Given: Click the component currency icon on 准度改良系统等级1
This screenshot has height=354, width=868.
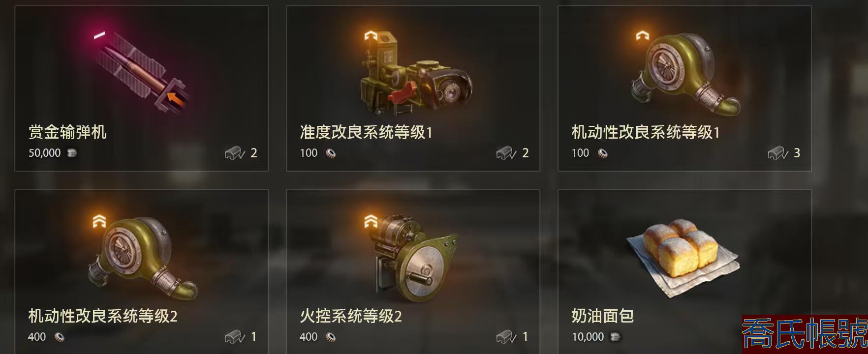Looking at the screenshot, I should 331,153.
